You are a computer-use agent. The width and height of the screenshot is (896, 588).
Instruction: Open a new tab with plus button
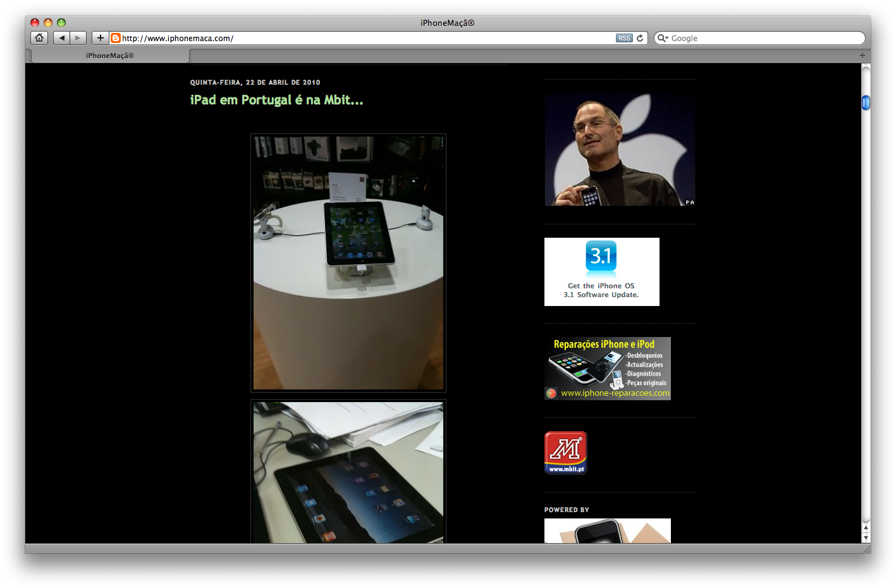point(862,56)
